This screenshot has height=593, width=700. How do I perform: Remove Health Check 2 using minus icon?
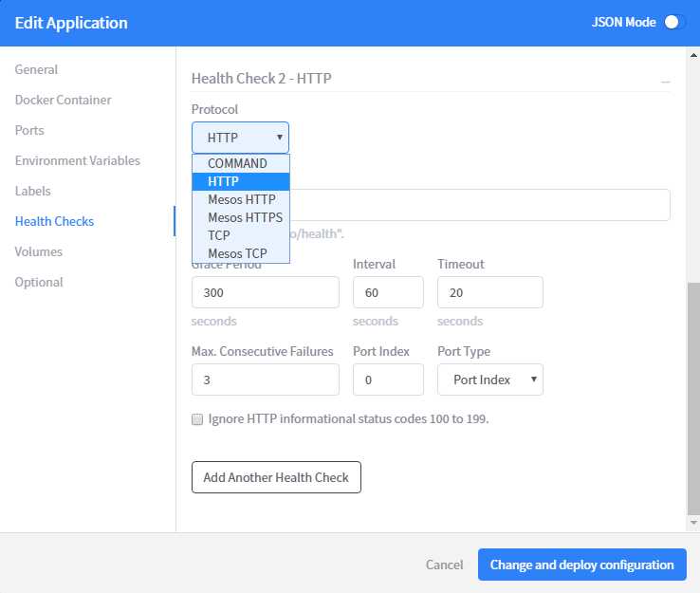[665, 82]
